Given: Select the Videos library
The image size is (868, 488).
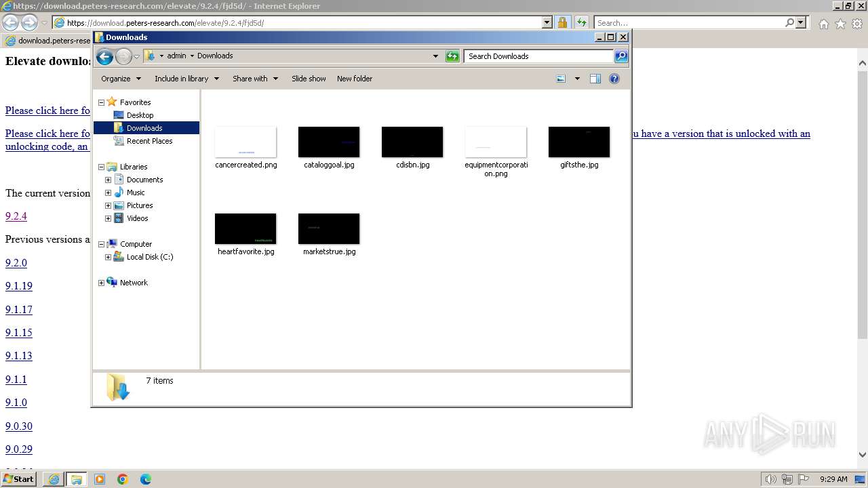Looking at the screenshot, I should [x=137, y=218].
